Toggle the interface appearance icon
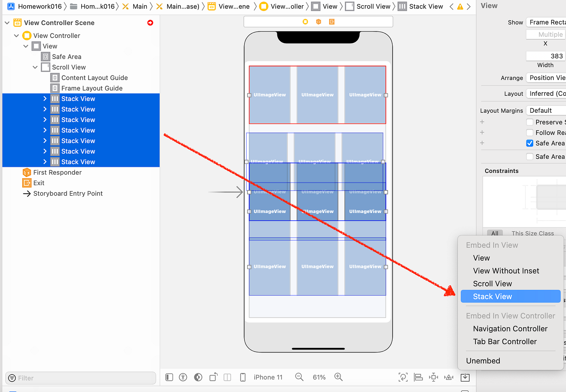The image size is (566, 392). point(198,377)
